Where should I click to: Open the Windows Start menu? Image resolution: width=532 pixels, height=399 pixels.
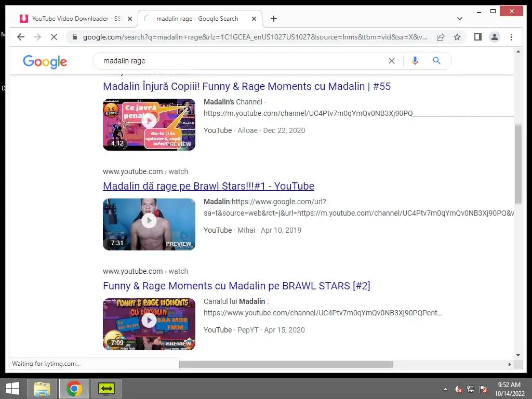(x=12, y=389)
